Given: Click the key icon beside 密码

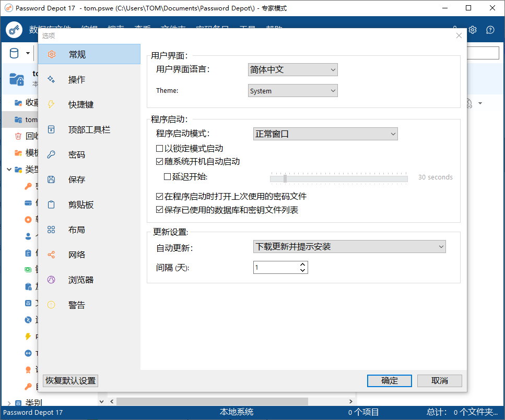Looking at the screenshot, I should click(51, 154).
